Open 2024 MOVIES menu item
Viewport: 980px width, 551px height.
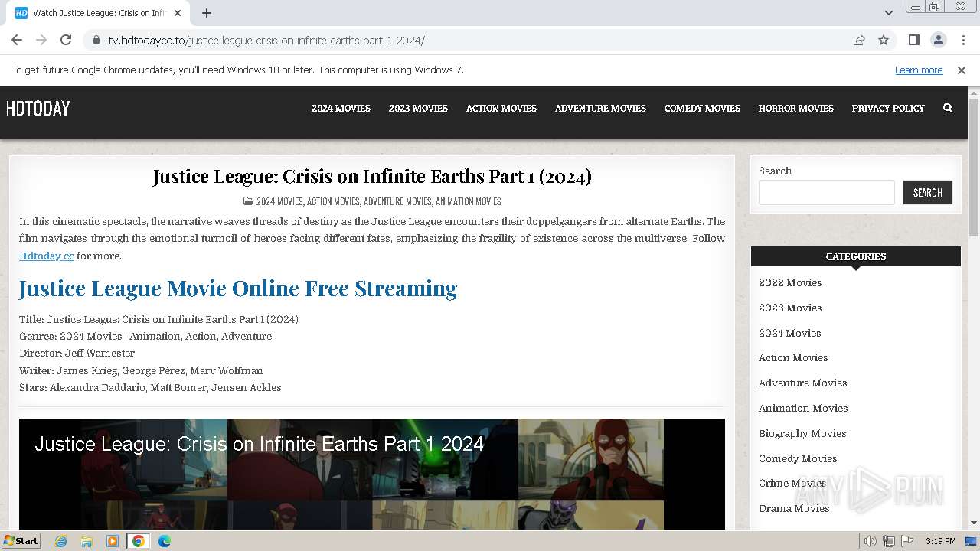click(341, 108)
